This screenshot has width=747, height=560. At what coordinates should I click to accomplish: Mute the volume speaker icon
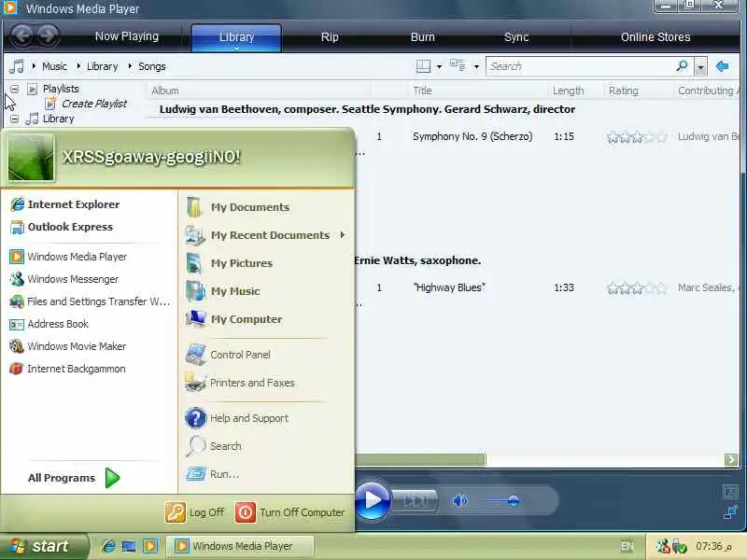pyautogui.click(x=459, y=500)
